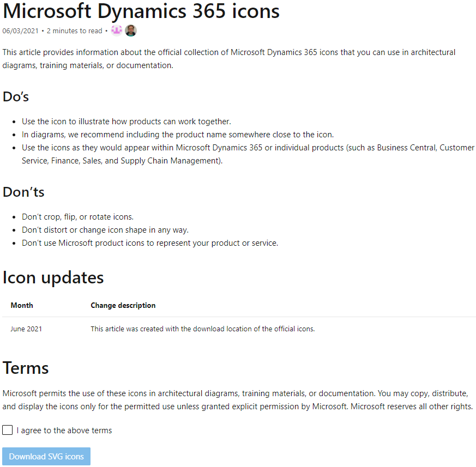Click the date 06/03/2021
476x467 pixels.
click(20, 31)
